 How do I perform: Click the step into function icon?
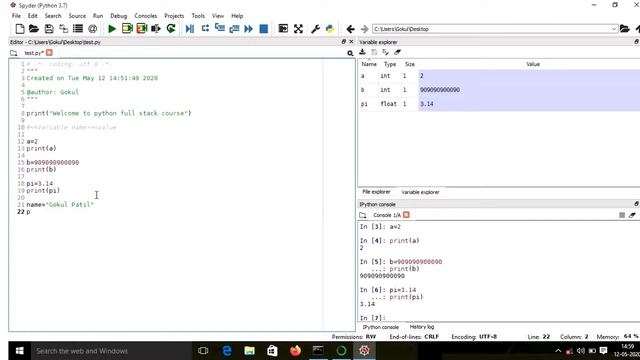click(220, 28)
